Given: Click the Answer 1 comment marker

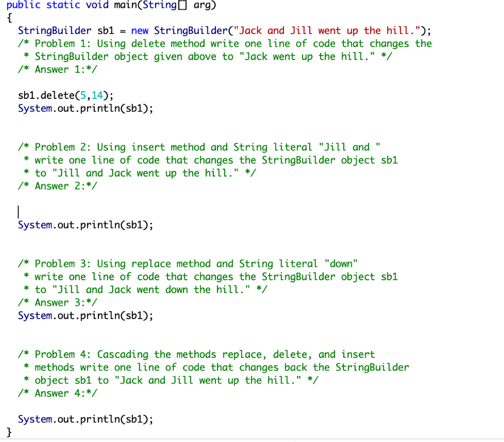Looking at the screenshot, I should coord(58,69).
